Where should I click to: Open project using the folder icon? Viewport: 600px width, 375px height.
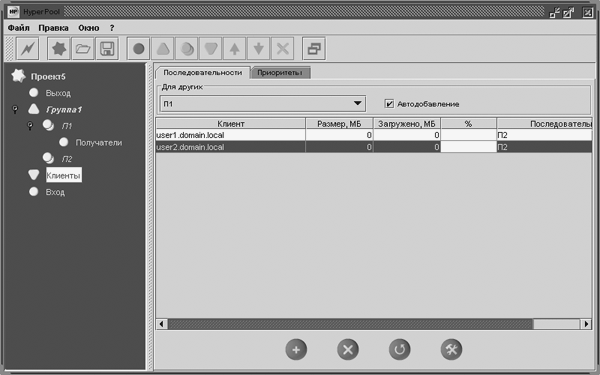[x=83, y=49]
